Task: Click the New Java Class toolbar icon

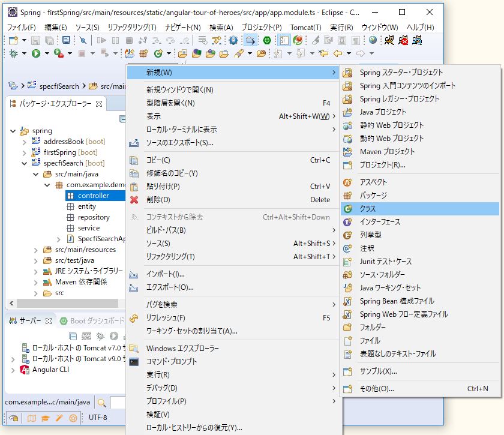Action: (x=158, y=53)
